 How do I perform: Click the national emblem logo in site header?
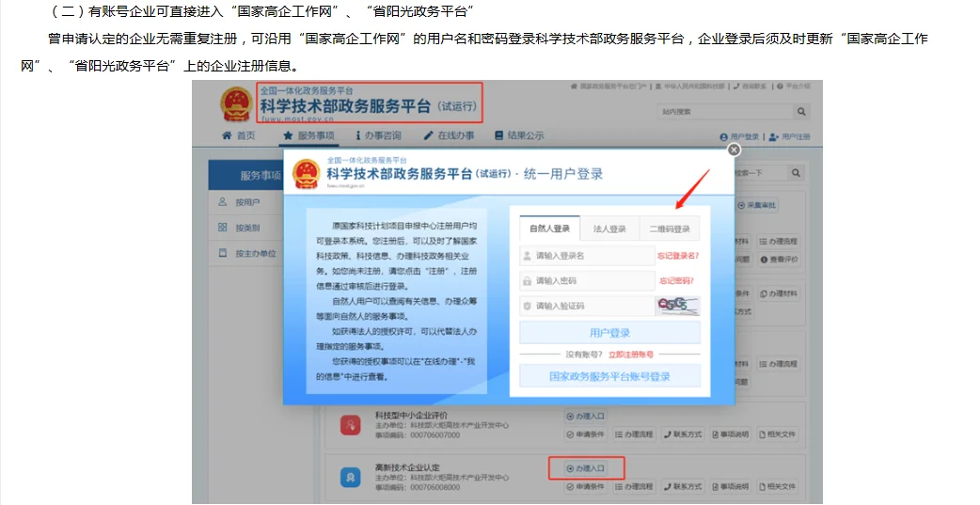click(236, 104)
